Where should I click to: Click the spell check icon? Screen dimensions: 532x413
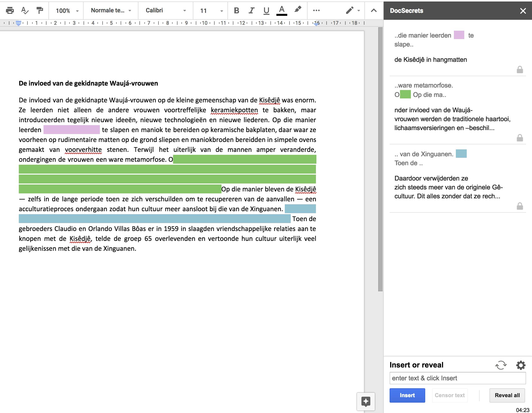25,11
